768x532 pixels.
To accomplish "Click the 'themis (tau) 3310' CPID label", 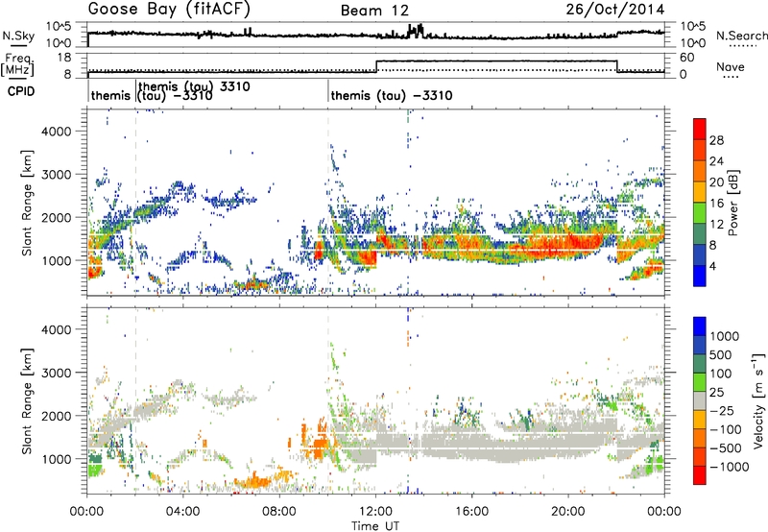I will point(195,86).
